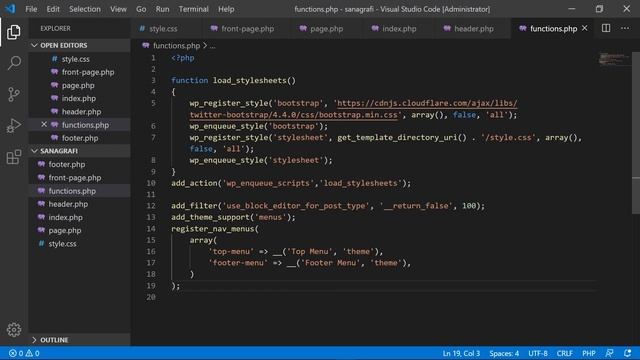Click the Split Editor Right icon
The height and width of the screenshot is (360, 640).
point(606,28)
